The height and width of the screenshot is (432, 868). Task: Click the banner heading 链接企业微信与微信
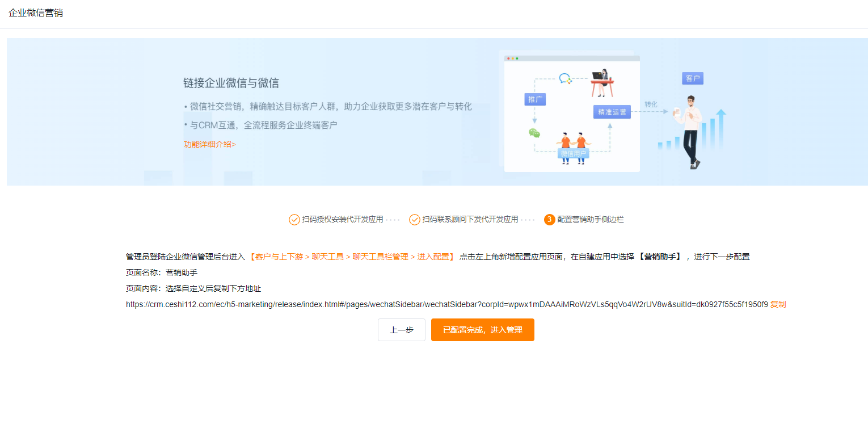[231, 83]
